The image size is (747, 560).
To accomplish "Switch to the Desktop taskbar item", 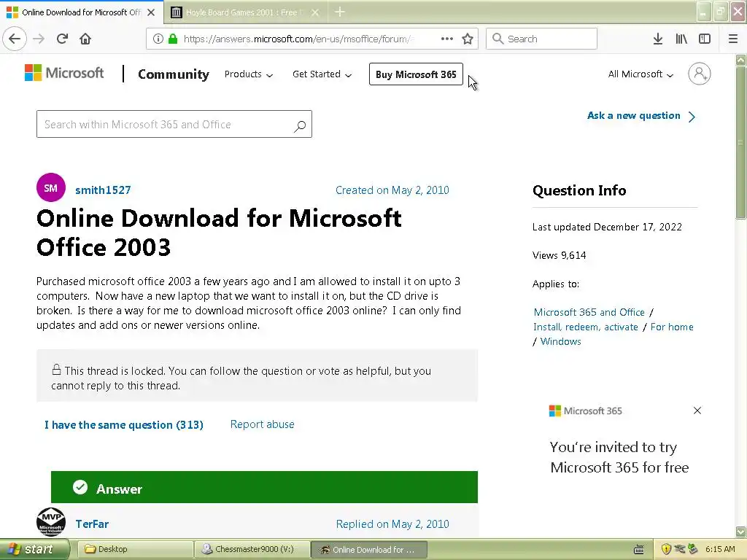I will coord(135,549).
